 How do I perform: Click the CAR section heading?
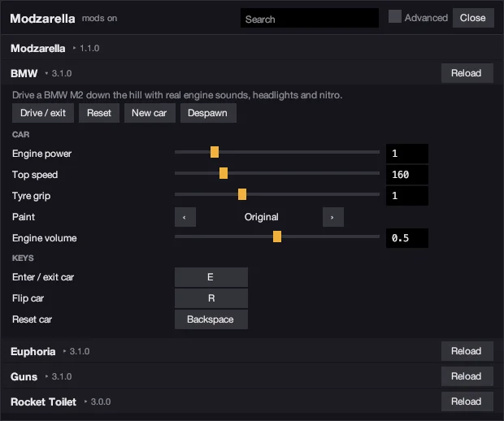point(21,134)
